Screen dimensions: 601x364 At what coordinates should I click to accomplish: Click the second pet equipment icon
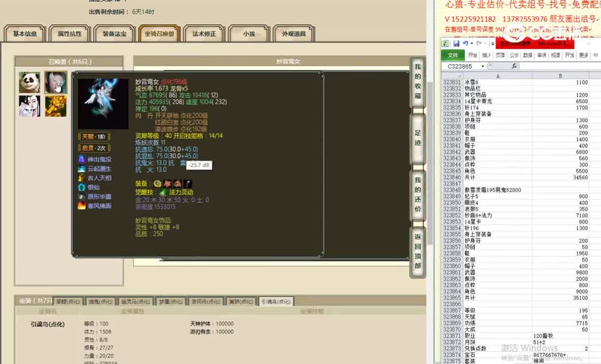pyautogui.click(x=167, y=184)
